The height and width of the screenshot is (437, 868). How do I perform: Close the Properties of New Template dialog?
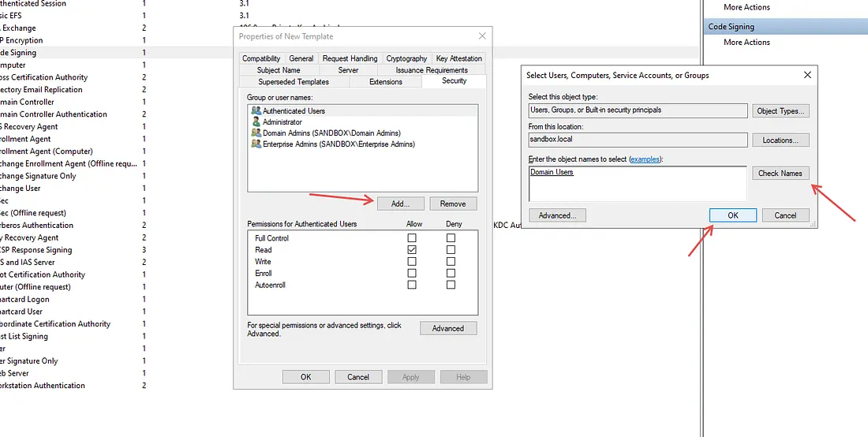pyautogui.click(x=481, y=36)
